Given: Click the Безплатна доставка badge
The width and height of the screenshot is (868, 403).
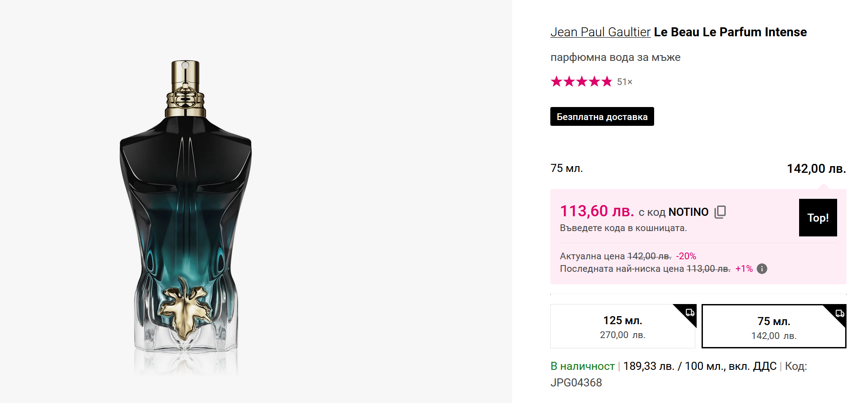Looking at the screenshot, I should (602, 117).
